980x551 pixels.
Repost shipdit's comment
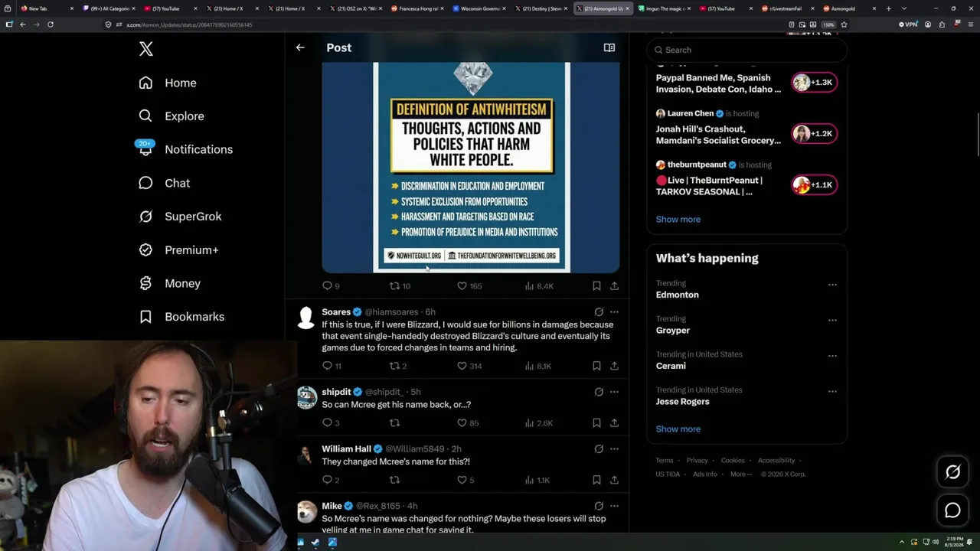point(395,422)
